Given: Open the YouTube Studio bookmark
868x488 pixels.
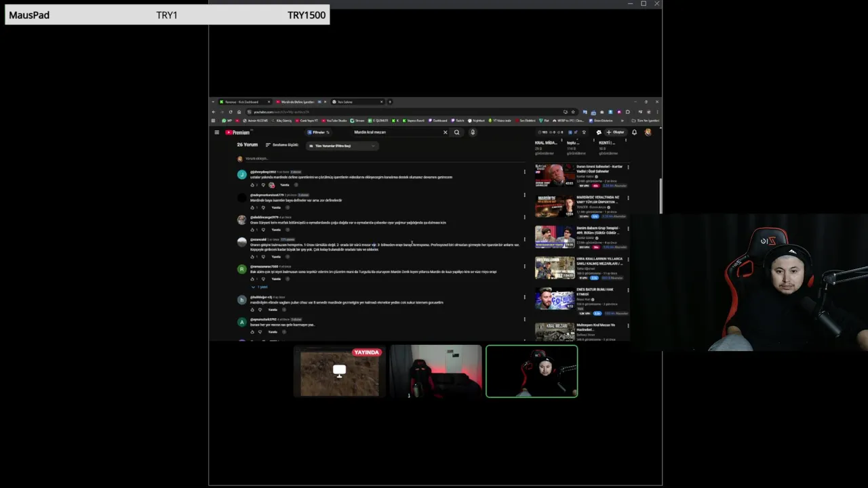Looking at the screenshot, I should 334,121.
